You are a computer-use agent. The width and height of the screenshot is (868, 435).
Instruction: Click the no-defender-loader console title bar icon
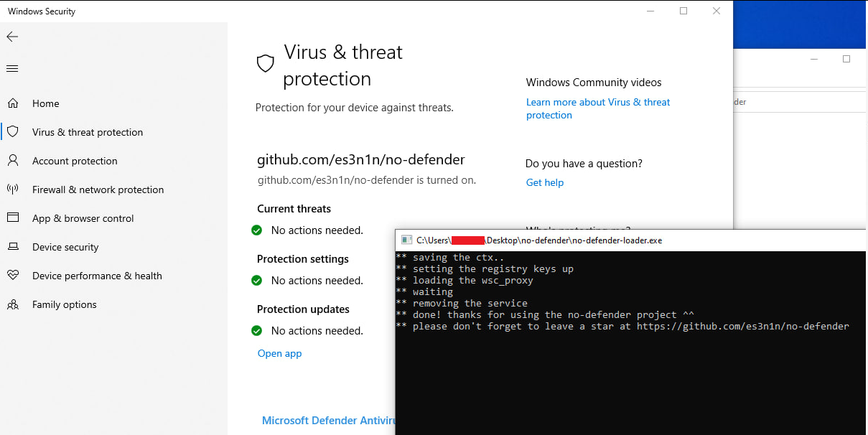406,240
